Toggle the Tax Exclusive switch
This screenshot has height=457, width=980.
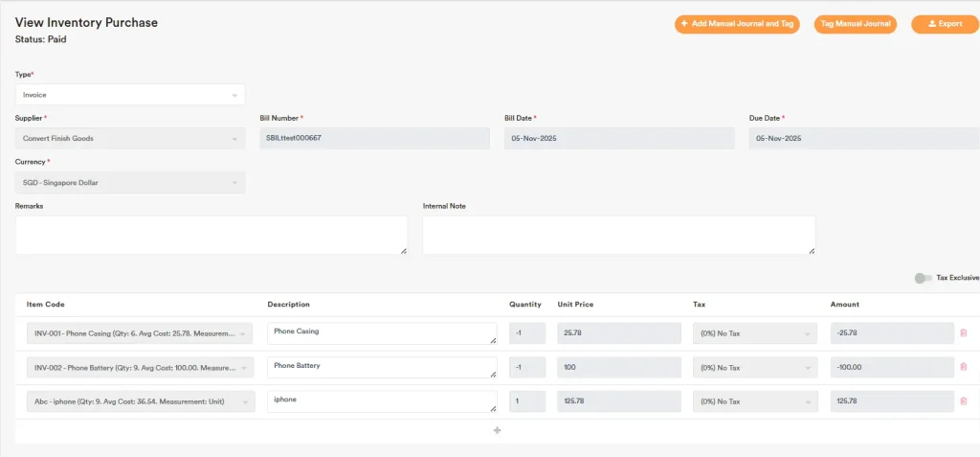922,278
